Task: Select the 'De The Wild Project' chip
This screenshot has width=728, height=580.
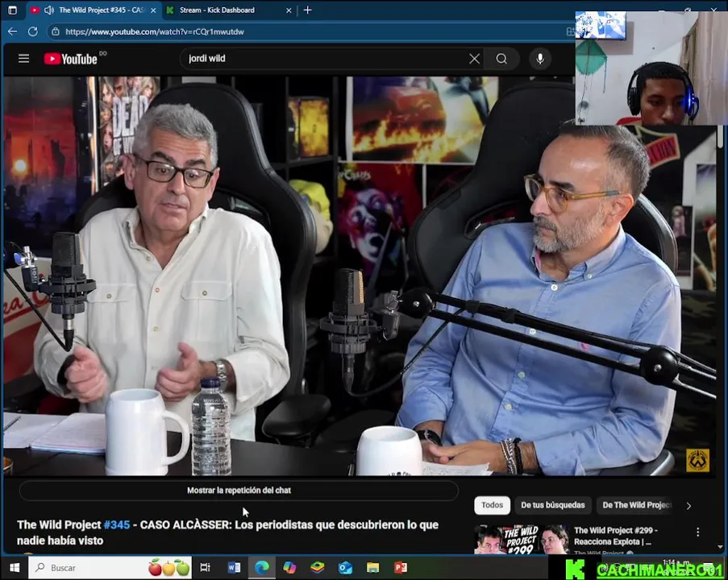Action: point(635,505)
